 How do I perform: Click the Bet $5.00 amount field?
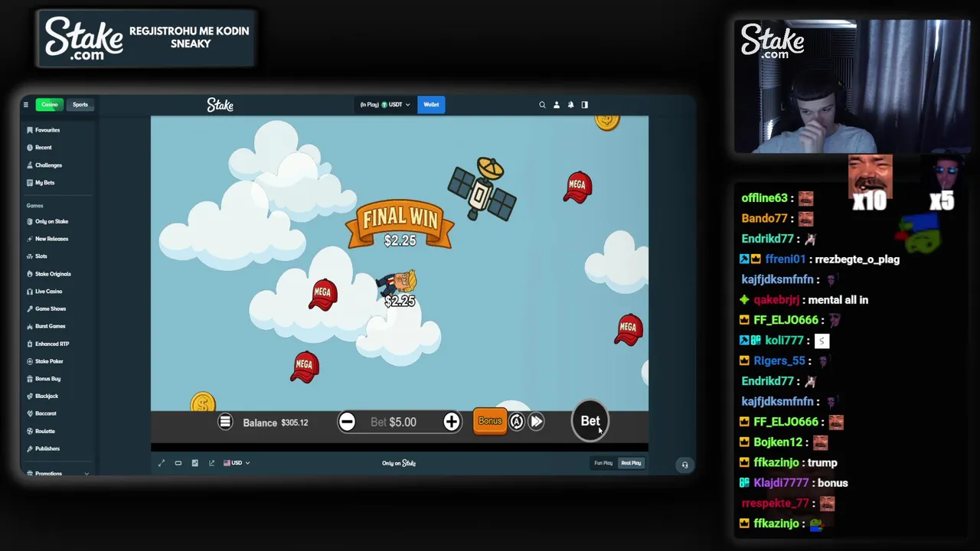394,422
